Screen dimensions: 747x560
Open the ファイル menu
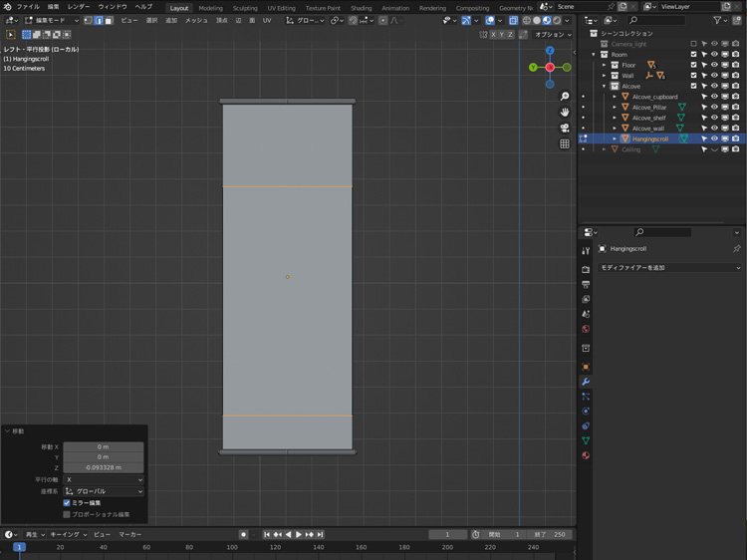pyautogui.click(x=28, y=7)
